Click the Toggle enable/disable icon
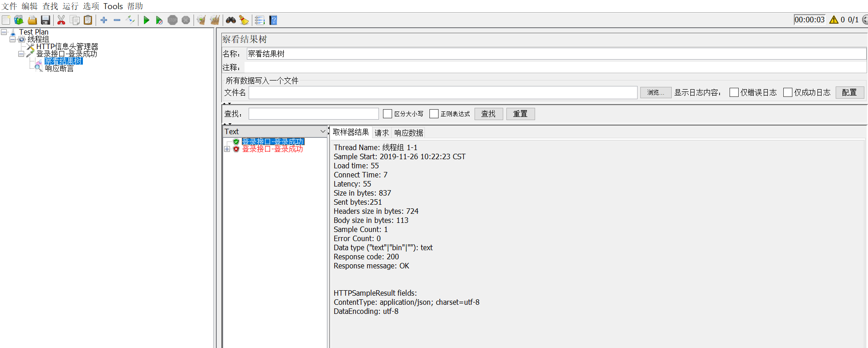This screenshot has height=348, width=868. click(130, 20)
